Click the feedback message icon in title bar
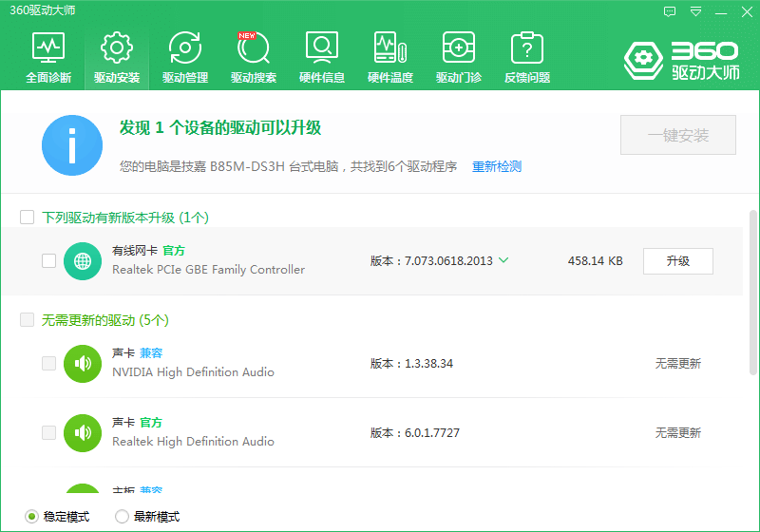This screenshot has height=532, width=760. pyautogui.click(x=670, y=11)
